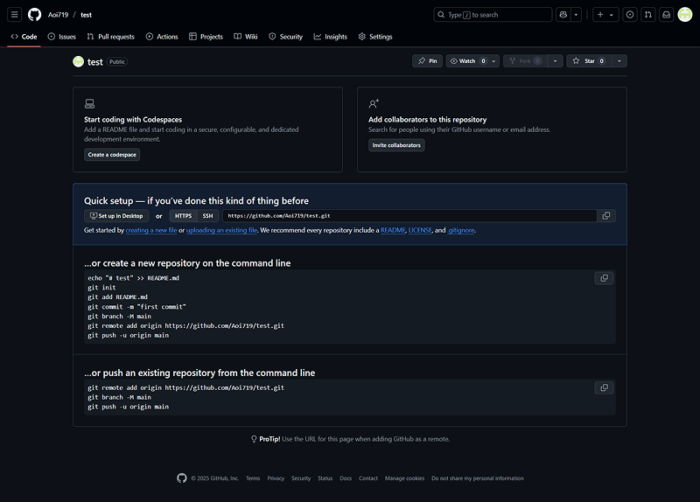Click the LICENSE link
The width and height of the screenshot is (700, 502).
click(420, 230)
